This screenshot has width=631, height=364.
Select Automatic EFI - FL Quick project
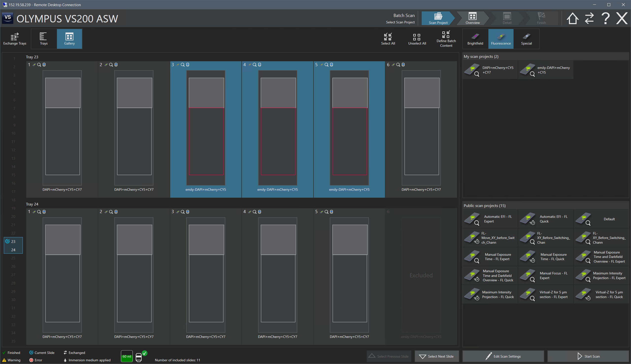coord(546,219)
